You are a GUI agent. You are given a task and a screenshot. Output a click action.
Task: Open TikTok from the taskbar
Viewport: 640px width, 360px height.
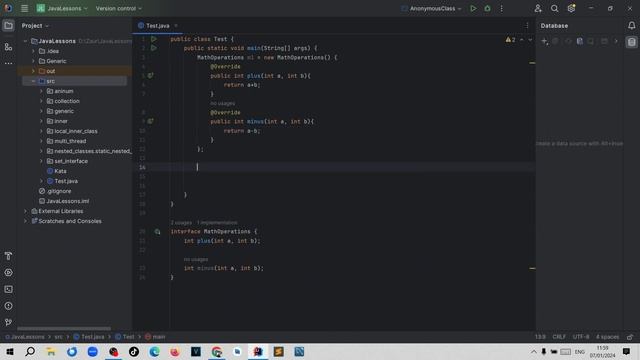point(134,352)
